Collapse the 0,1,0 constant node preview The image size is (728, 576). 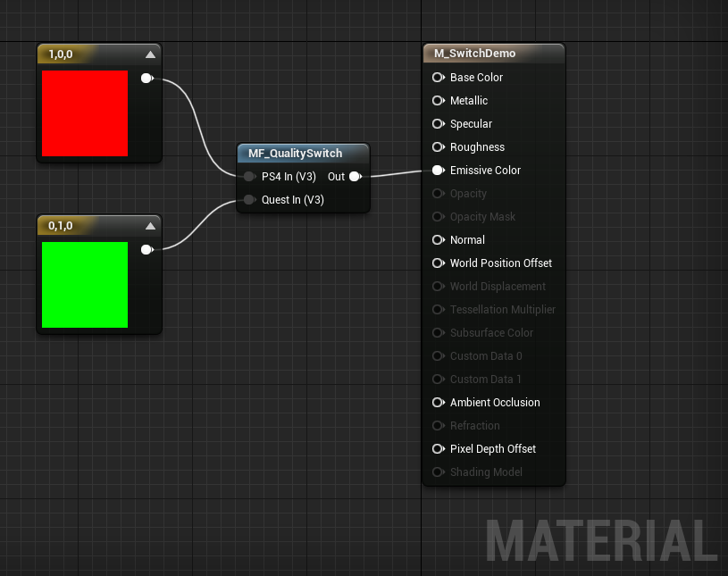(x=150, y=226)
